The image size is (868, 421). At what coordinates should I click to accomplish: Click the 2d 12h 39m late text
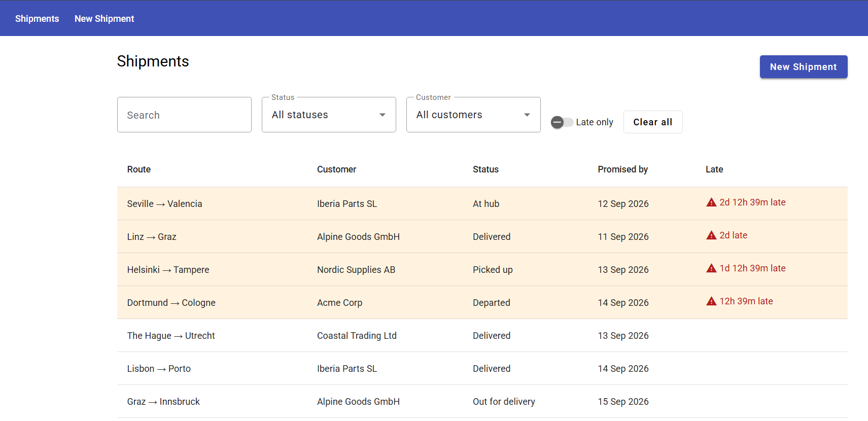(x=752, y=202)
